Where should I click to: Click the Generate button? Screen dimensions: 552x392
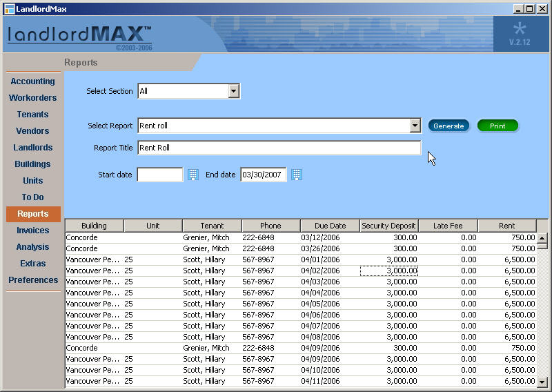click(x=448, y=126)
